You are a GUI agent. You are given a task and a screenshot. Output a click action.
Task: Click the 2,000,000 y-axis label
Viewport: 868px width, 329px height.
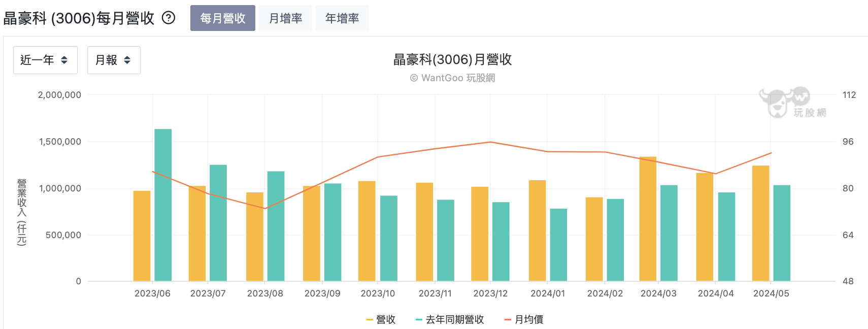[59, 95]
